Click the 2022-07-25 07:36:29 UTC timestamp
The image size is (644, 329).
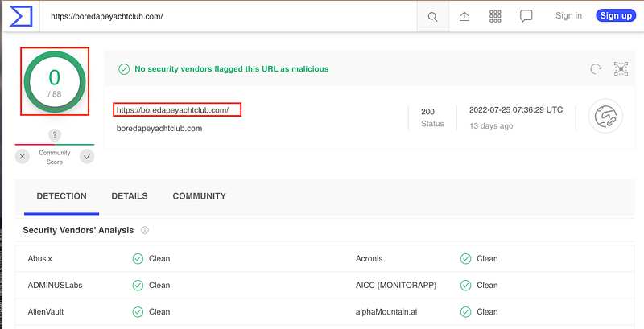516,110
